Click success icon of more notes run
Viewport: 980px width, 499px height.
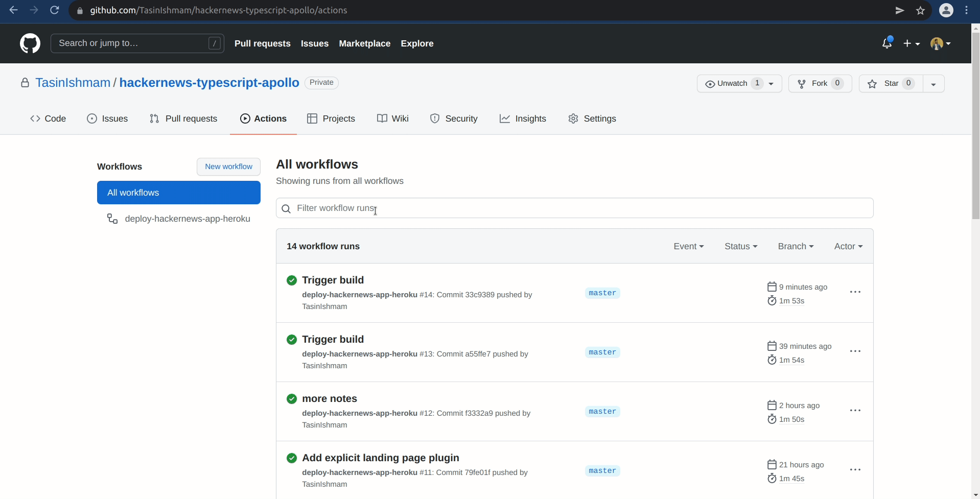(292, 399)
